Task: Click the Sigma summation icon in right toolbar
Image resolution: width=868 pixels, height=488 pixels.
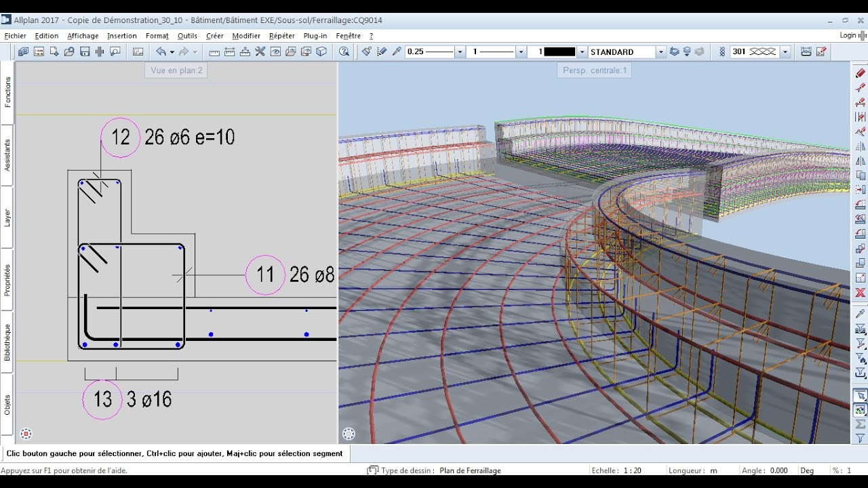Action: tap(861, 424)
